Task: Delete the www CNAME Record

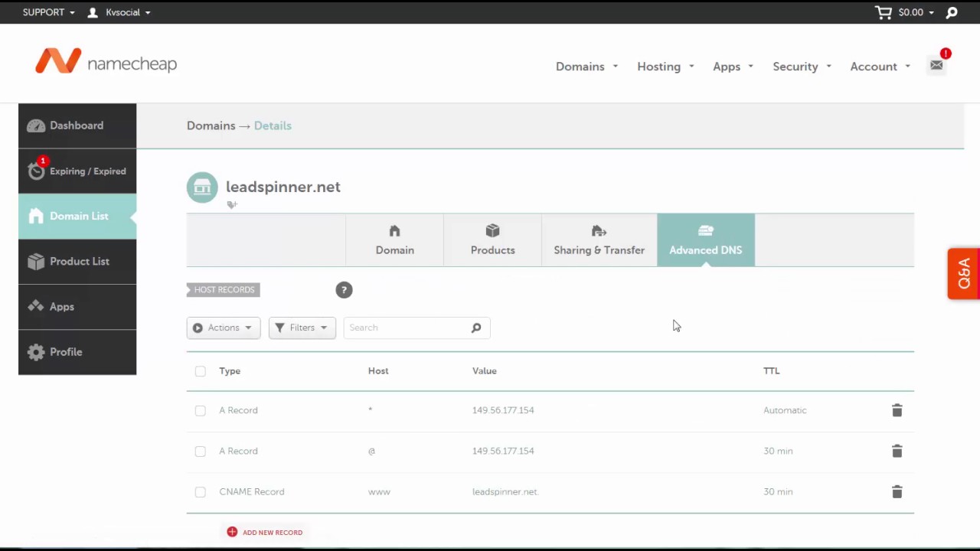Action: click(897, 491)
